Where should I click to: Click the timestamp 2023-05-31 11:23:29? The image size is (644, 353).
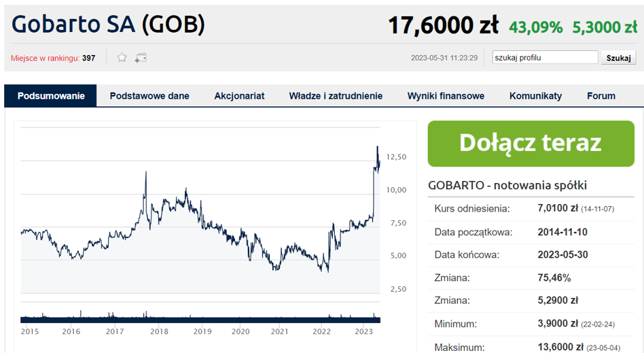(444, 58)
